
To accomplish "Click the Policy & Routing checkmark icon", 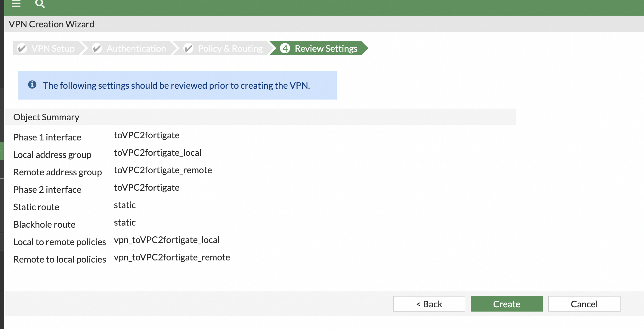I will 188,48.
